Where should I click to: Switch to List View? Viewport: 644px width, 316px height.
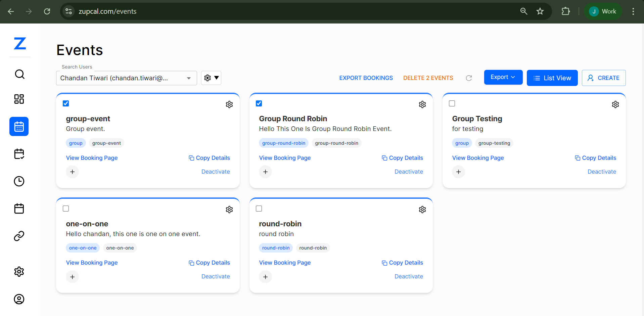(x=552, y=78)
